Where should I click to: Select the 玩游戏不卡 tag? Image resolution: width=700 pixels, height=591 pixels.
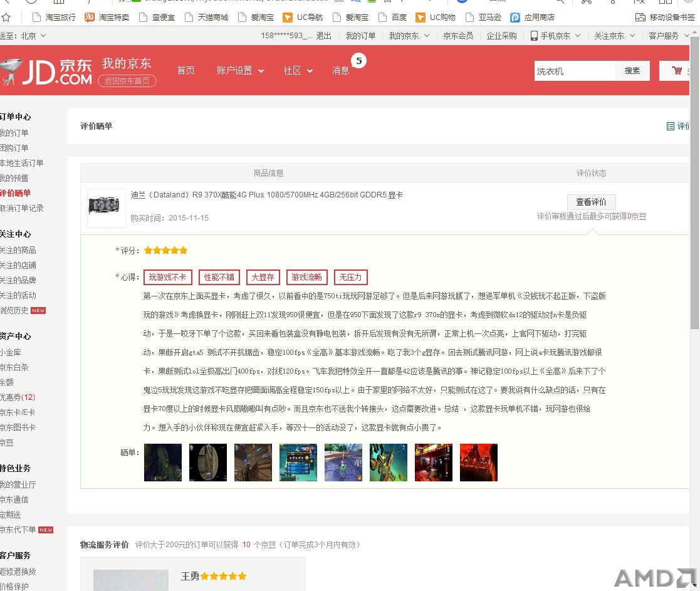pos(168,277)
